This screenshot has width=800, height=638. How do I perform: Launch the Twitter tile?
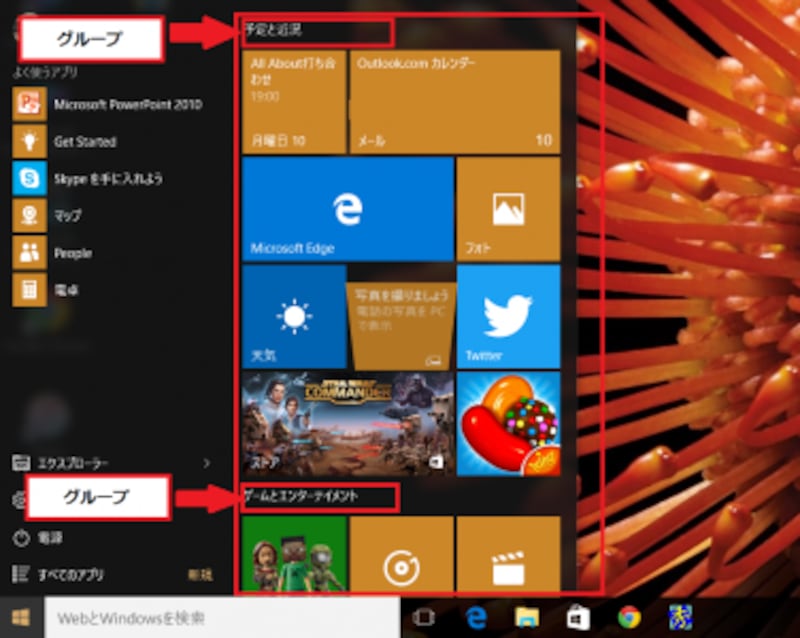509,316
